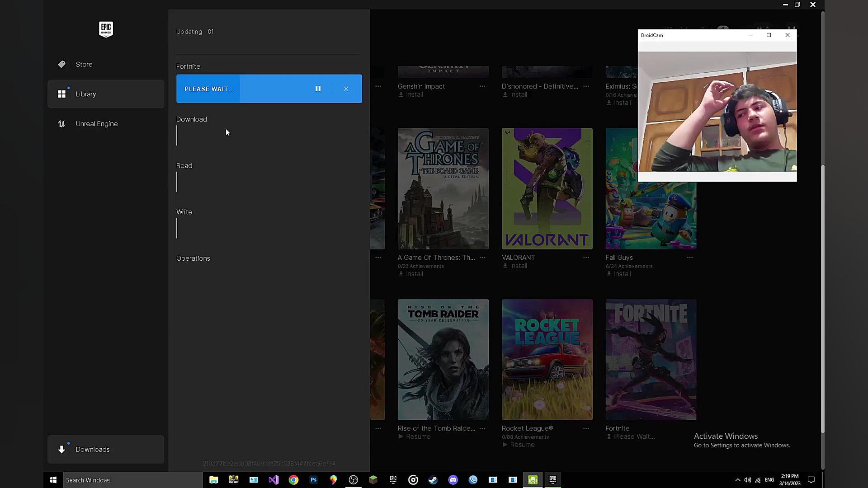Viewport: 868px width, 488px height.
Task: Click the Updating 01 header text
Action: click(195, 32)
